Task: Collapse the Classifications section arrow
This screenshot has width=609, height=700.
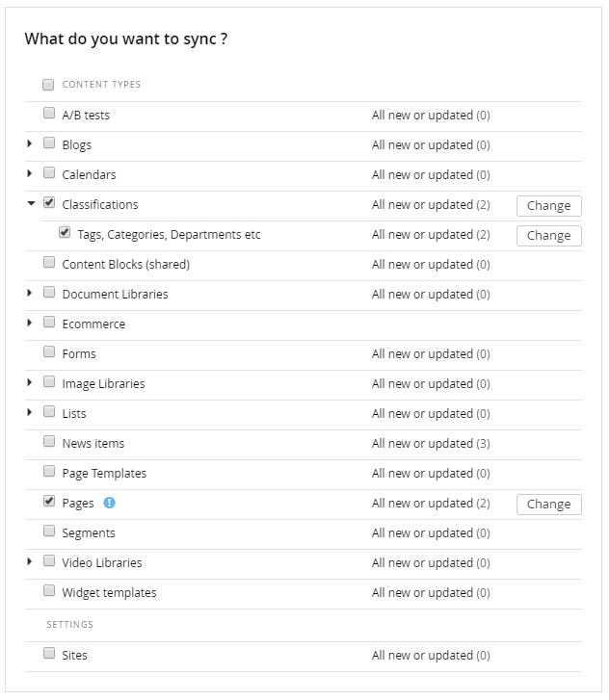Action: pyautogui.click(x=31, y=203)
